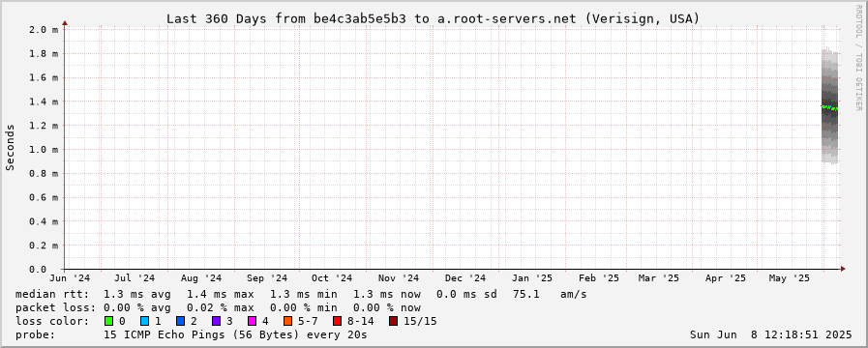Click the RRDTOOL / TOBI OETIKER watermark
Viewport: 868px width, 348px height.
[858, 57]
